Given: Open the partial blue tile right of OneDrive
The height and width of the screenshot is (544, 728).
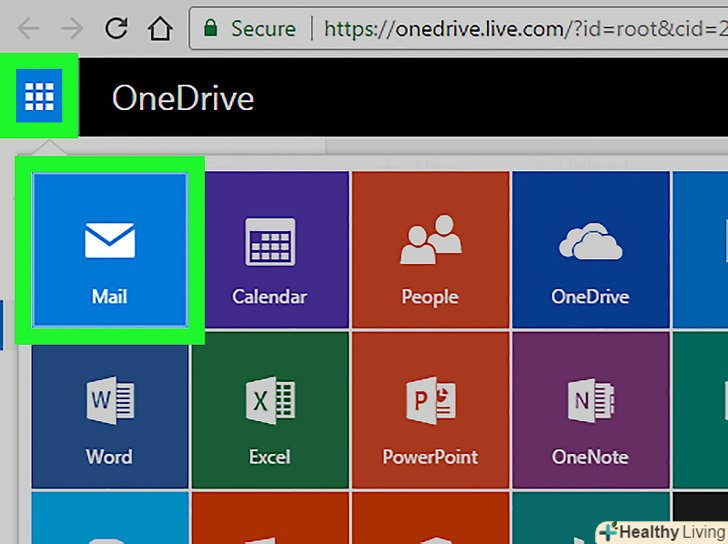Looking at the screenshot, I should [700, 250].
